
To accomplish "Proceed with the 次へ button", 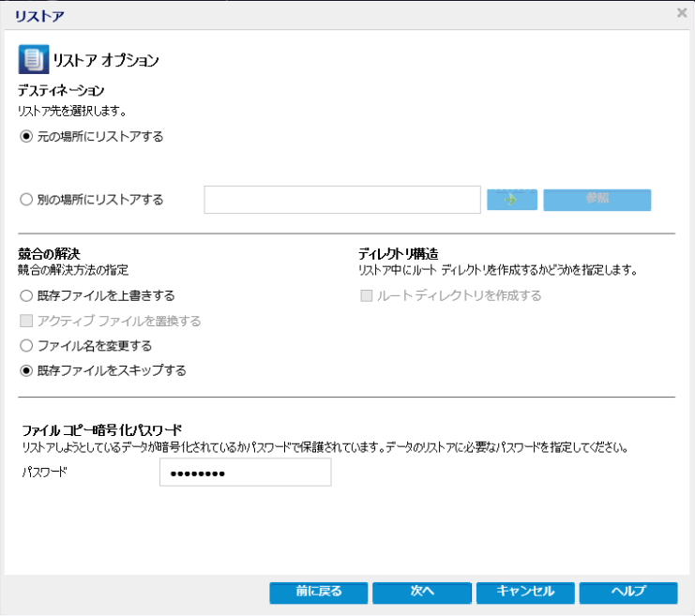I will coord(422,593).
